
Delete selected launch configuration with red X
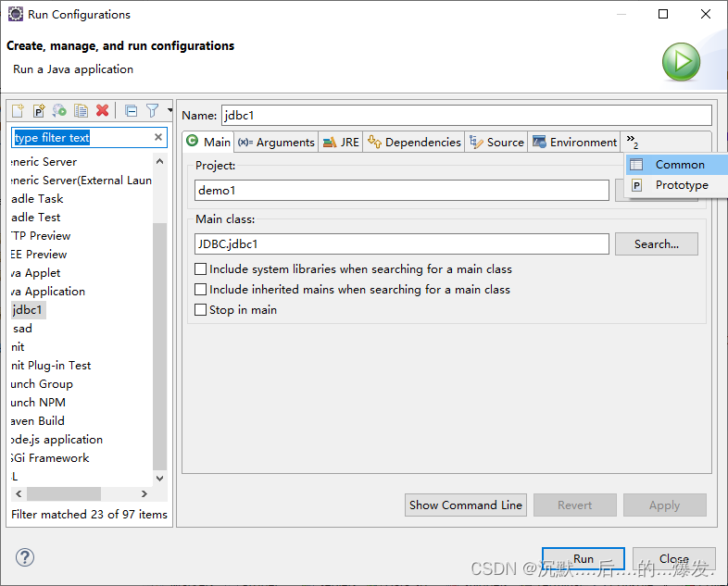click(103, 110)
